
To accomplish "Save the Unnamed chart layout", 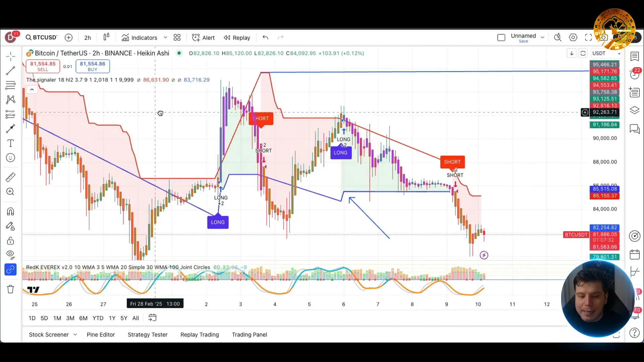I will (523, 41).
